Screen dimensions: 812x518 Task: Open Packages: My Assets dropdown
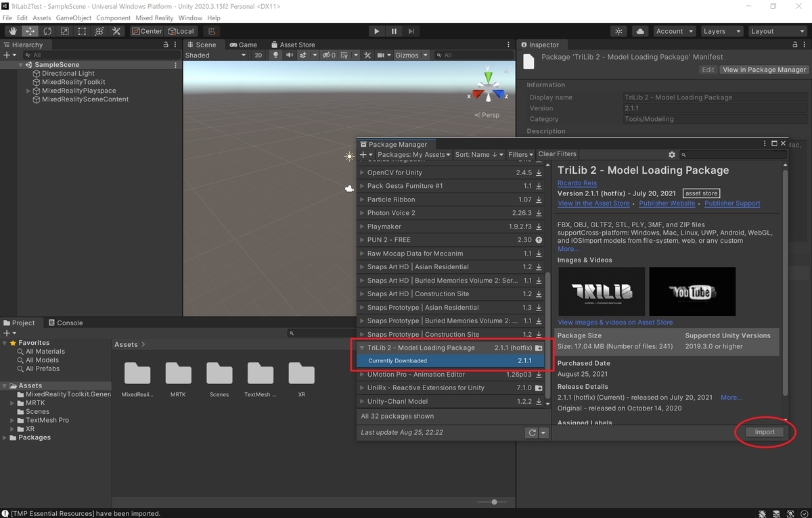tap(414, 155)
